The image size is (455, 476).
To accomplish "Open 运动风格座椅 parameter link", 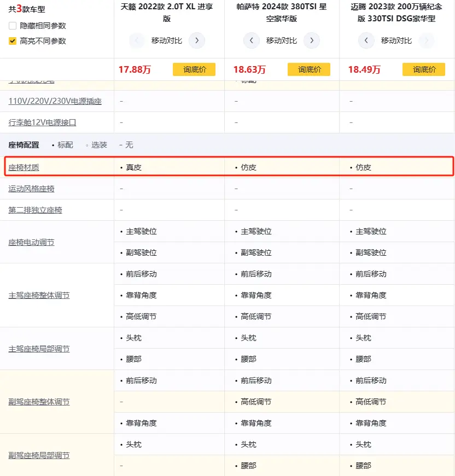I will coord(31,189).
